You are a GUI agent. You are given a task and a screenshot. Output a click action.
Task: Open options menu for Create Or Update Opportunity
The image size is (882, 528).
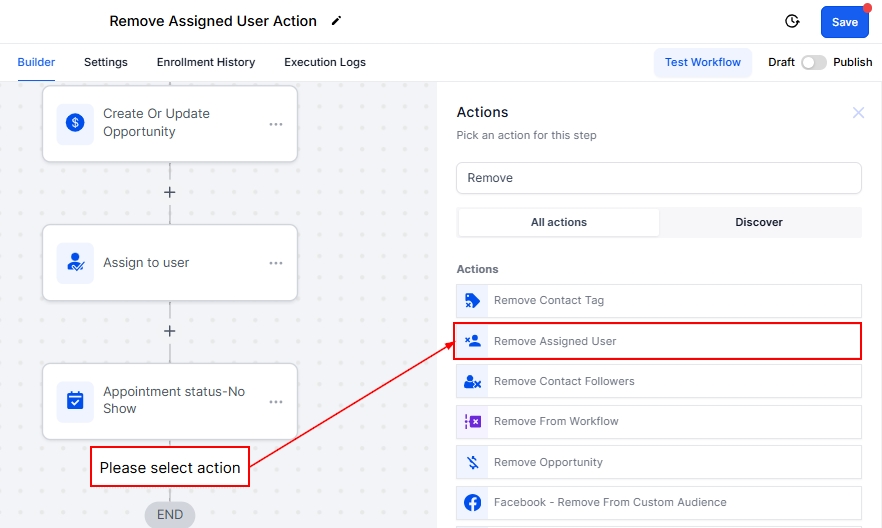pyautogui.click(x=276, y=124)
